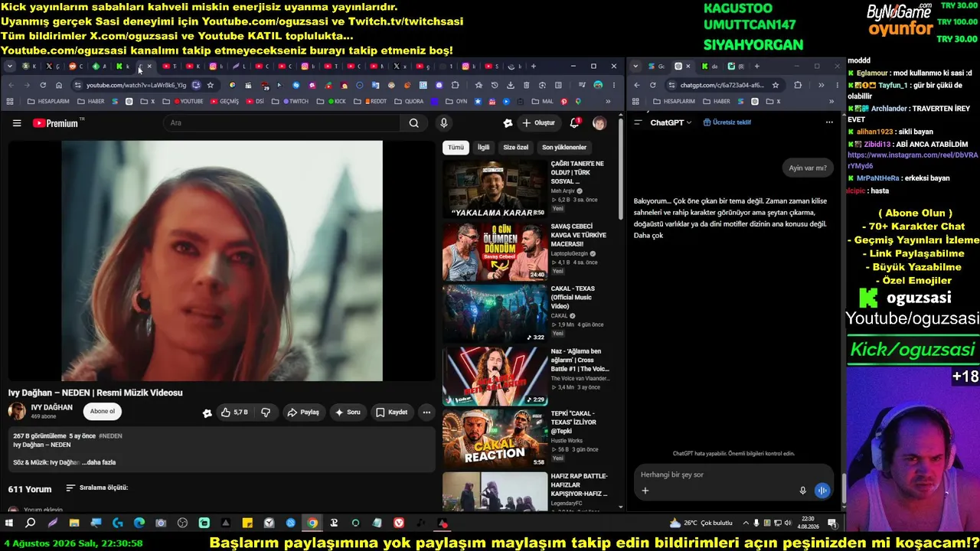Select the Son yüklenenler filter chip
This screenshot has height=551, width=980.
point(564,147)
